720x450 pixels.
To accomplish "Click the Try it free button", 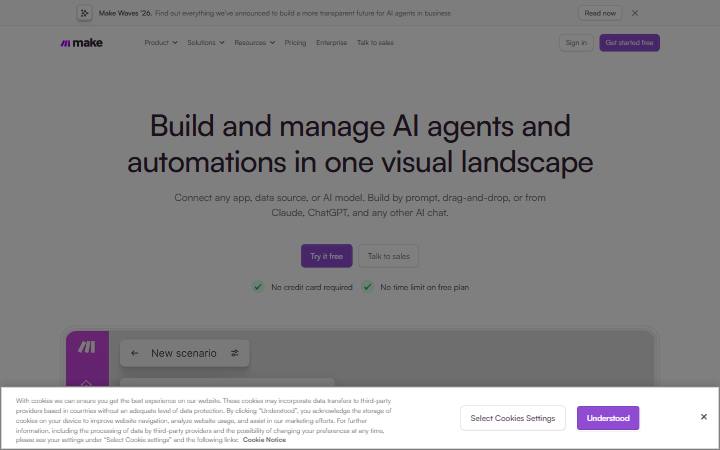I will coord(326,256).
